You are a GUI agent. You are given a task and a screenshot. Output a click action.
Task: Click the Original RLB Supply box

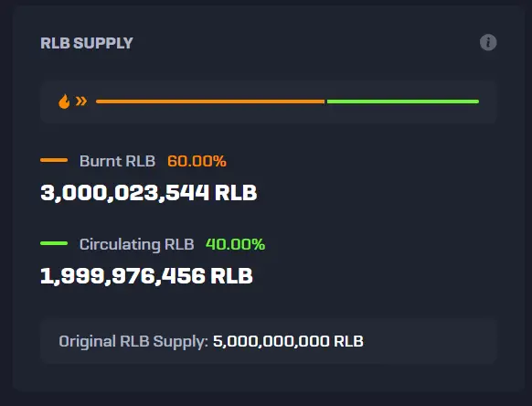click(269, 341)
